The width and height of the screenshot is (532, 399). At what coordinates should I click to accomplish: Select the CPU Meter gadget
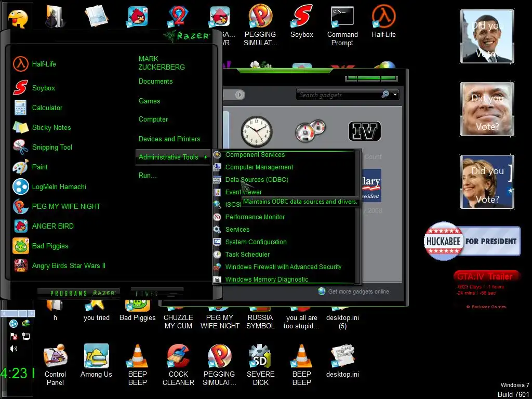pyautogui.click(x=311, y=130)
